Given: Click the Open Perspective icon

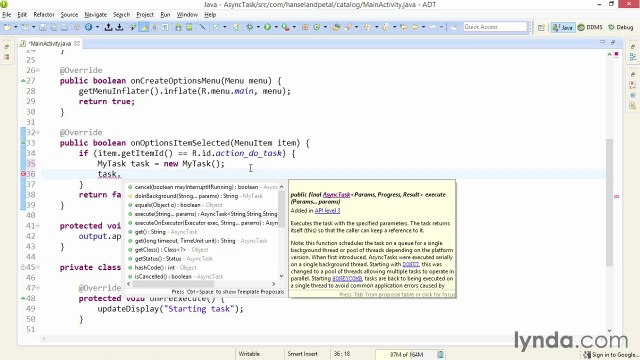Looking at the screenshot, I should (x=541, y=27).
